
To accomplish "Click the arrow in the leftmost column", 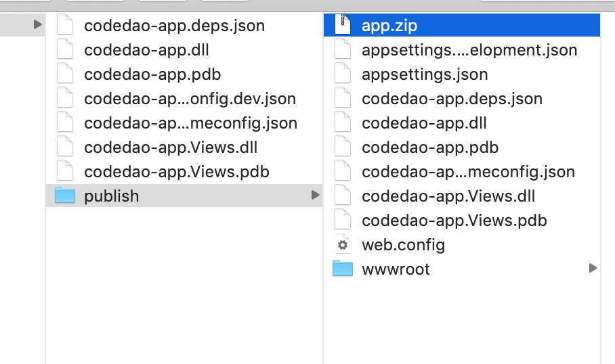I will (x=37, y=25).
